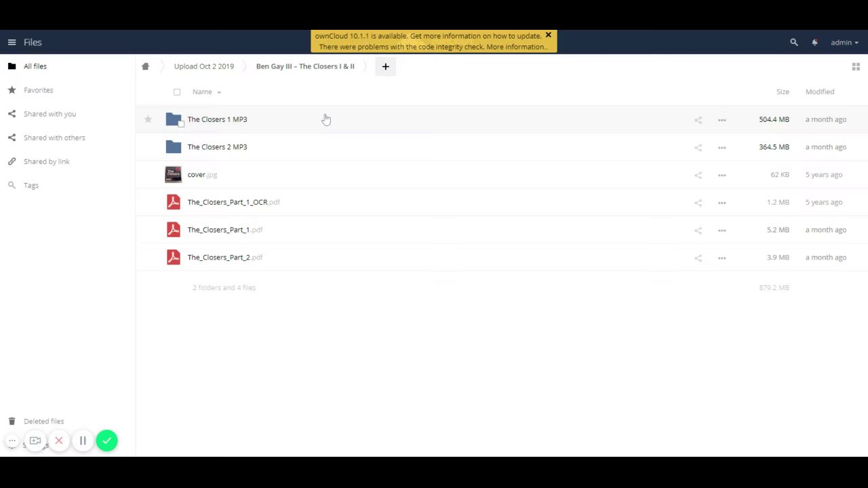The height and width of the screenshot is (488, 868).
Task: Click the plus new file button
Action: coord(385,66)
